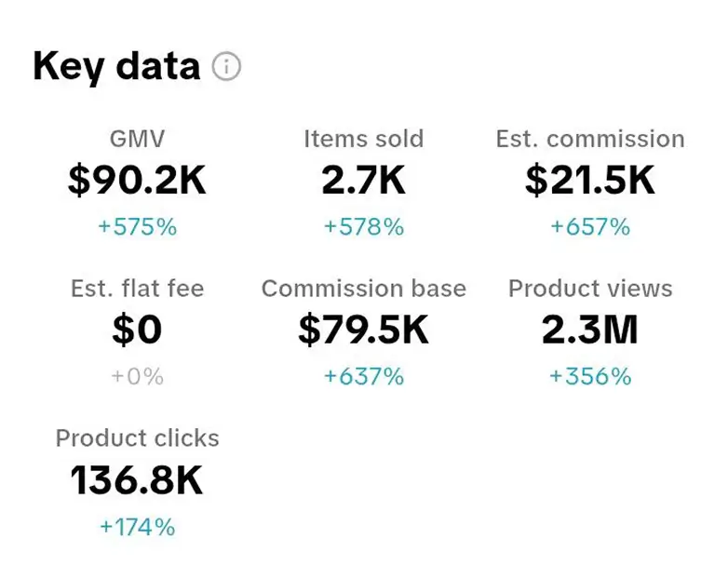Click the 2.3M product views value
Viewport: 728px width, 579px height.
[x=590, y=330]
